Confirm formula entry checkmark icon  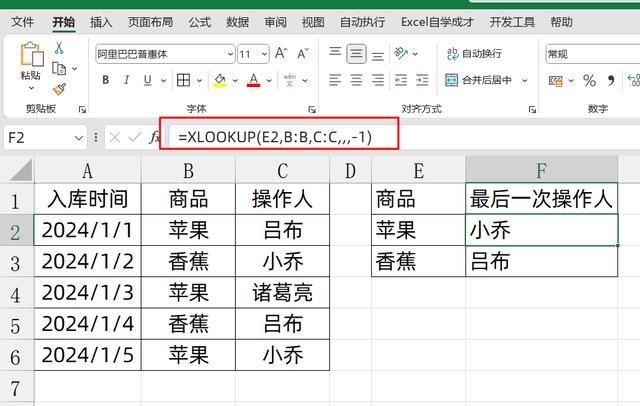coord(134,138)
